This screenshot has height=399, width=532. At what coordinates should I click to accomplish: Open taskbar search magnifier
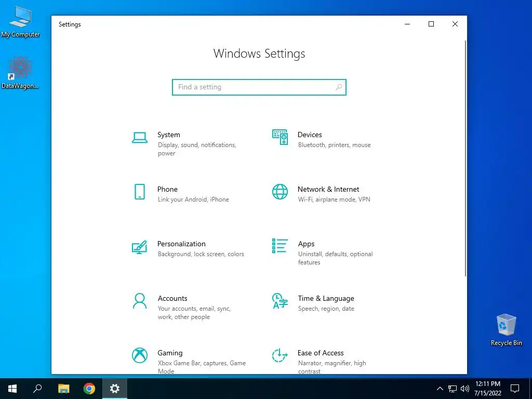coord(37,389)
